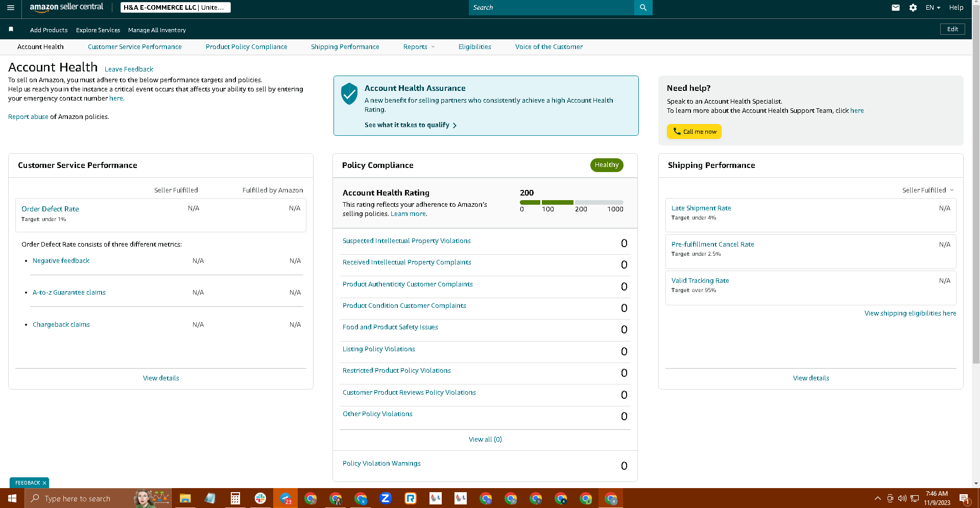980x508 pixels.
Task: Open the Eligibilities tab
Action: click(x=475, y=47)
